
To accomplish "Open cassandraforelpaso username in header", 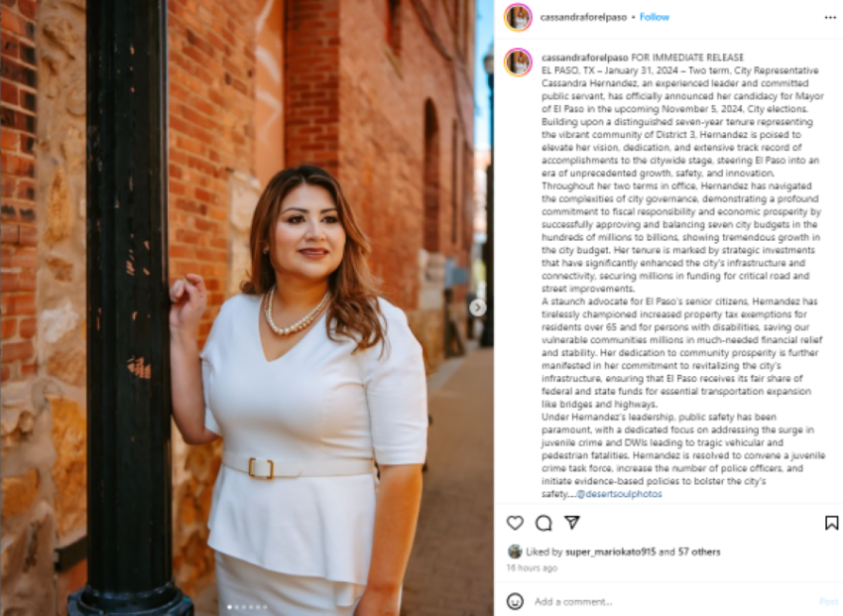I will point(583,17).
